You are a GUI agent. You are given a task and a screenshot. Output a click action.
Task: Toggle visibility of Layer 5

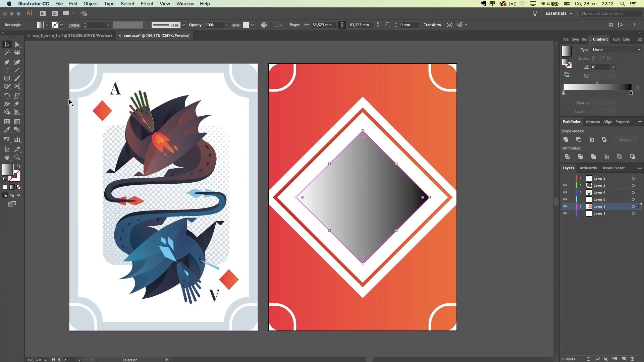(x=565, y=206)
